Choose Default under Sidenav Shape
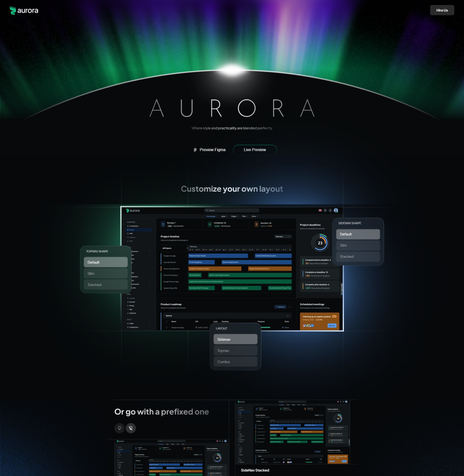This screenshot has width=464, height=476. click(x=358, y=234)
